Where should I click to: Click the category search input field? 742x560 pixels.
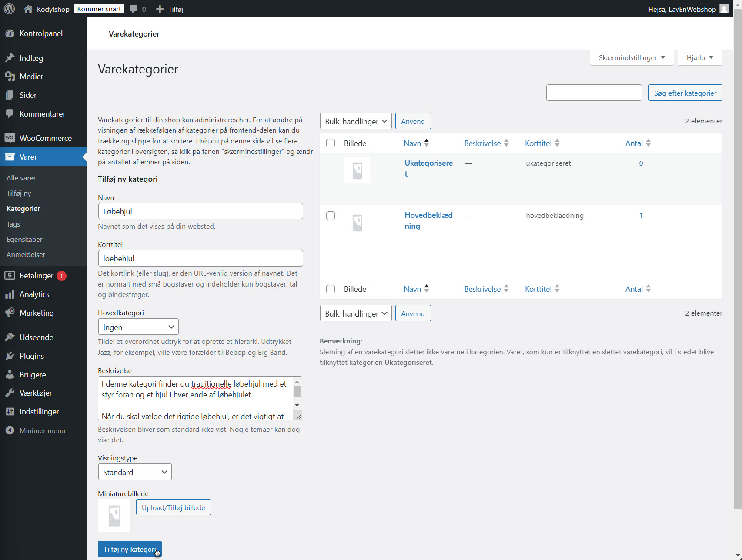[x=594, y=93]
